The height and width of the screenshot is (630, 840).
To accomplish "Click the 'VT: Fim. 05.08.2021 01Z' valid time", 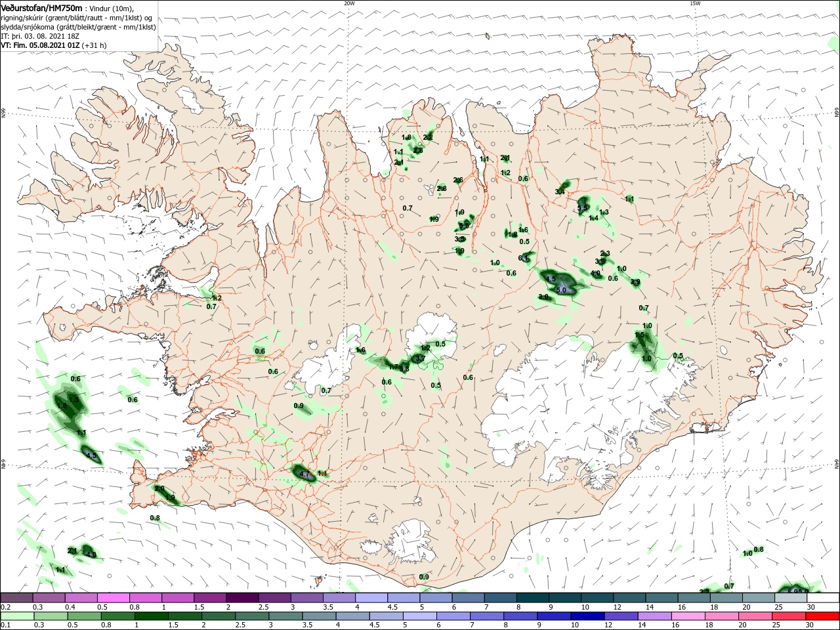I will (x=39, y=45).
